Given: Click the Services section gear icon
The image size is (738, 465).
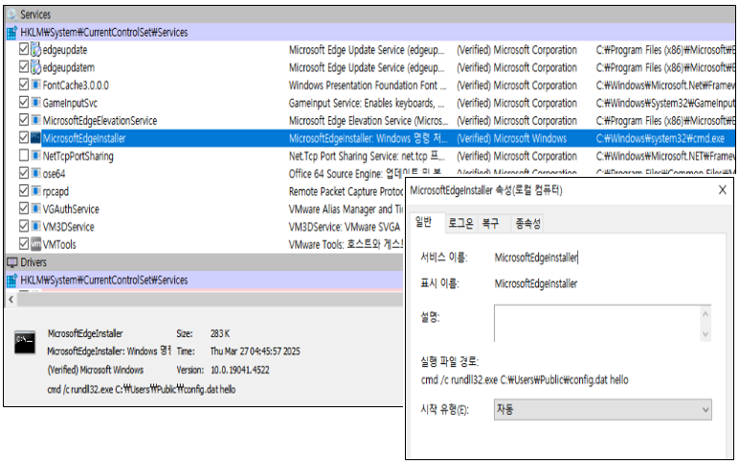Looking at the screenshot, I should coord(12,15).
